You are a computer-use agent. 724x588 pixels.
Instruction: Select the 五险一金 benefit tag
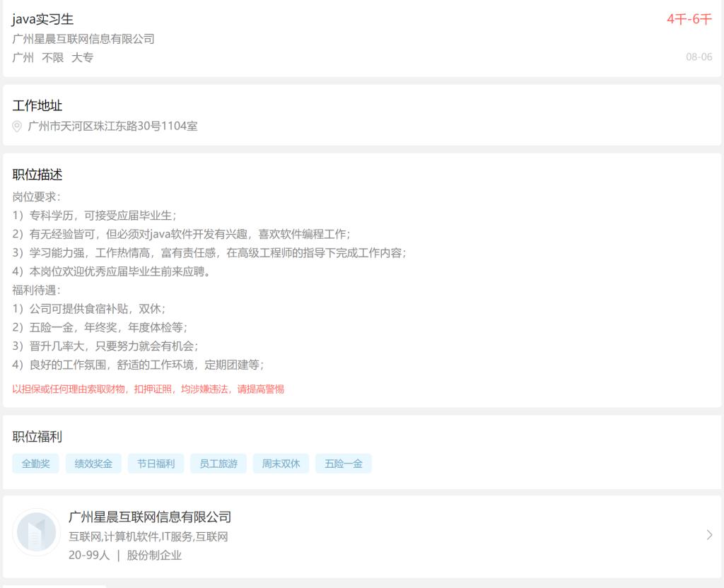[x=344, y=464]
